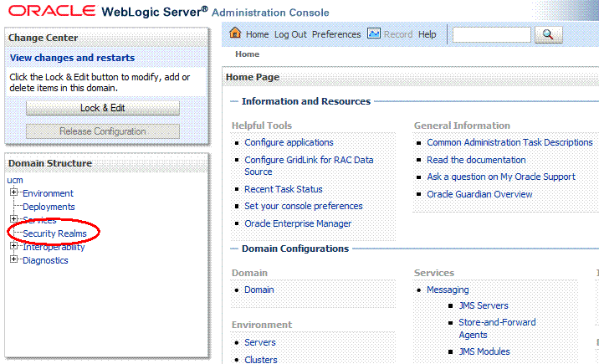Click the Record toolbar item
The image size is (599, 364).
(x=398, y=34)
